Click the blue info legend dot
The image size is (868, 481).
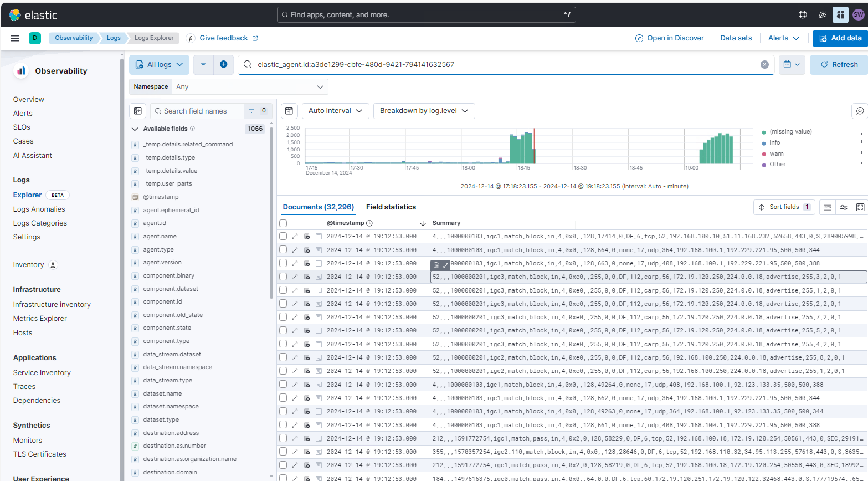point(764,143)
